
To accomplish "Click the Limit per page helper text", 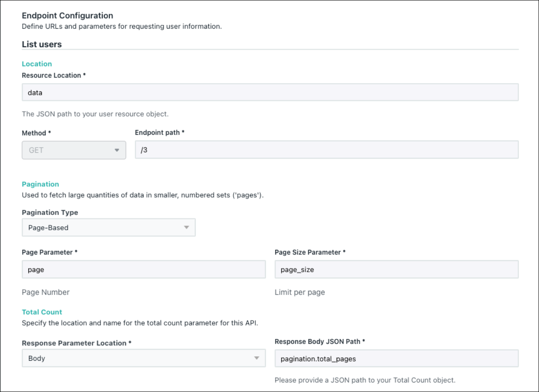I will (x=300, y=292).
